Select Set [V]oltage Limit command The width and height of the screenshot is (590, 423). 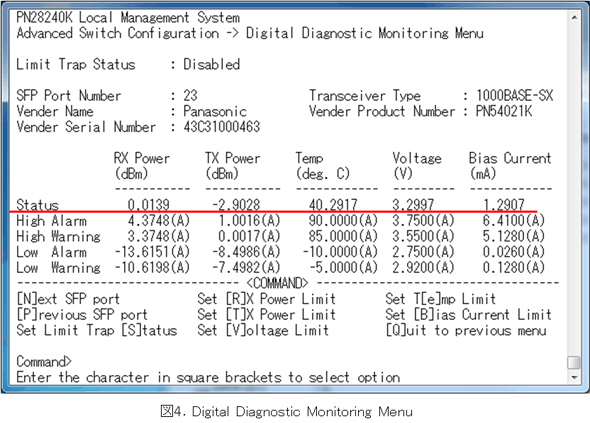(x=263, y=330)
